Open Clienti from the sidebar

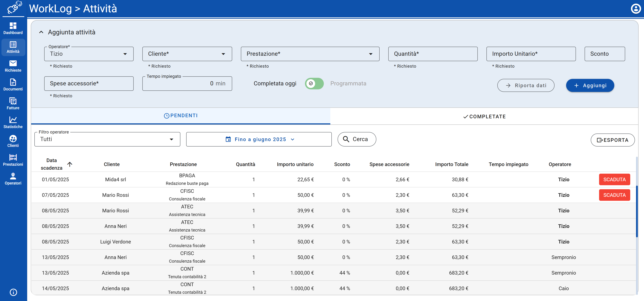click(13, 141)
